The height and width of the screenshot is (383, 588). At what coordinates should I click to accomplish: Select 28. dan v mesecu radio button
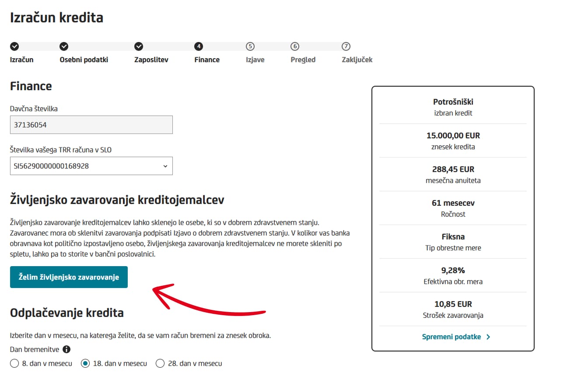point(160,363)
